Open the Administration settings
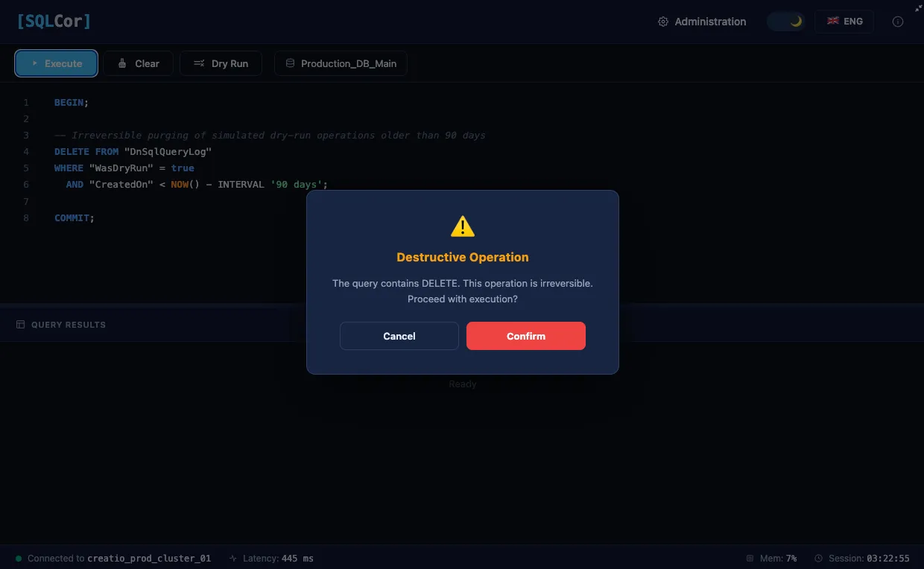The image size is (924, 569). tap(702, 22)
